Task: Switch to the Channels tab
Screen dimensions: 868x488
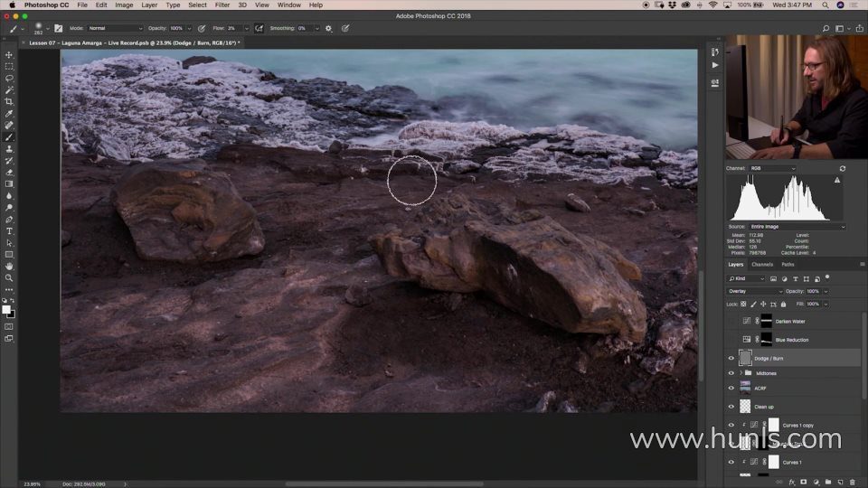Action: tap(762, 265)
